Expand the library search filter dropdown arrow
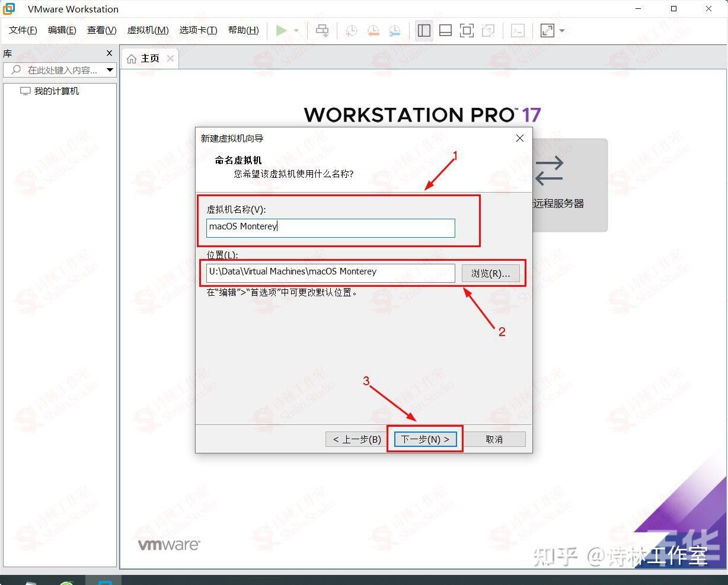728x585 pixels. [110, 70]
